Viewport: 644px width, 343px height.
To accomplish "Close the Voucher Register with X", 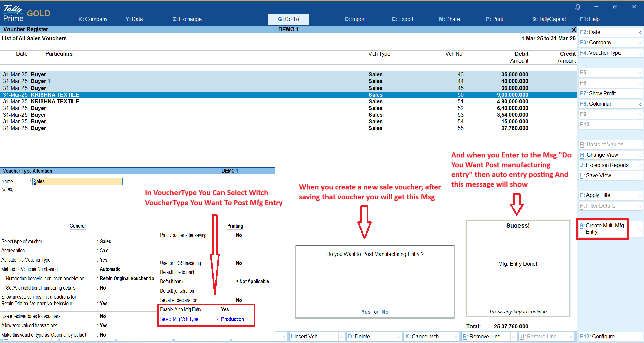I will tap(574, 30).
